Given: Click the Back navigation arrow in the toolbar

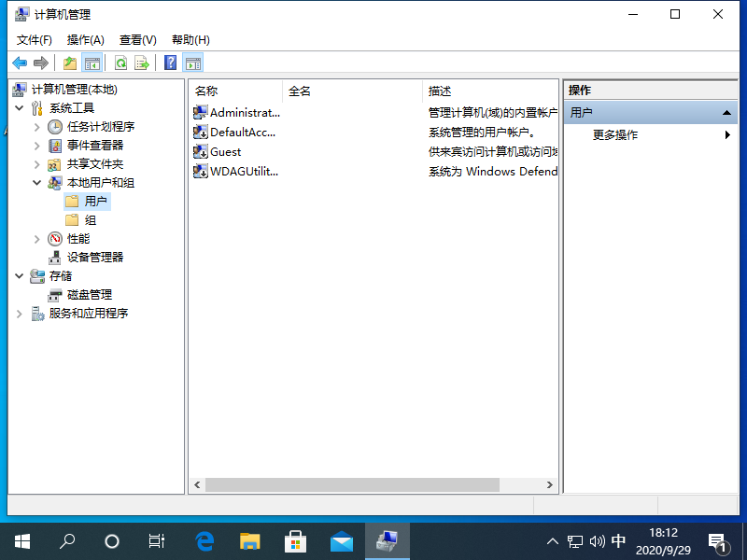Looking at the screenshot, I should 20,63.
